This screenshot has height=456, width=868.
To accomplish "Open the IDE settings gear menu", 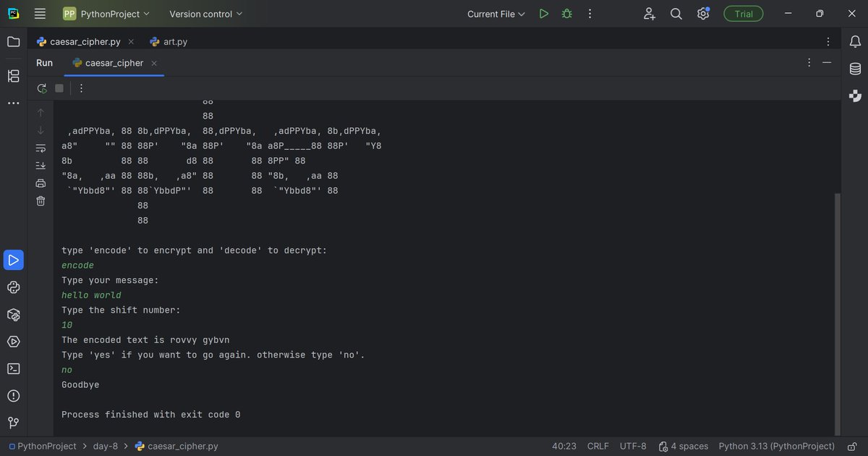I will pyautogui.click(x=702, y=13).
